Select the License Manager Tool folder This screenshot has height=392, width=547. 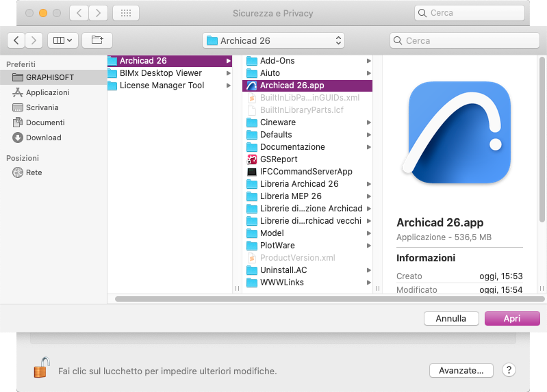tap(170, 85)
